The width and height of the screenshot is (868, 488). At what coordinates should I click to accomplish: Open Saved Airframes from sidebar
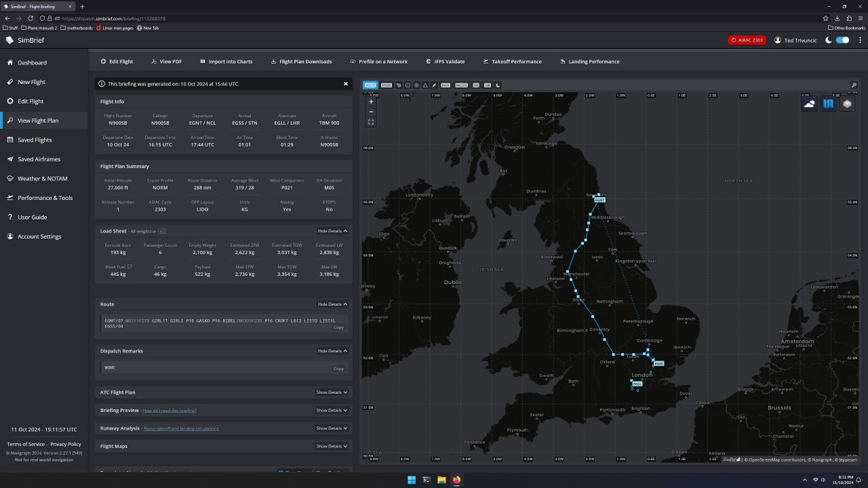44,159
